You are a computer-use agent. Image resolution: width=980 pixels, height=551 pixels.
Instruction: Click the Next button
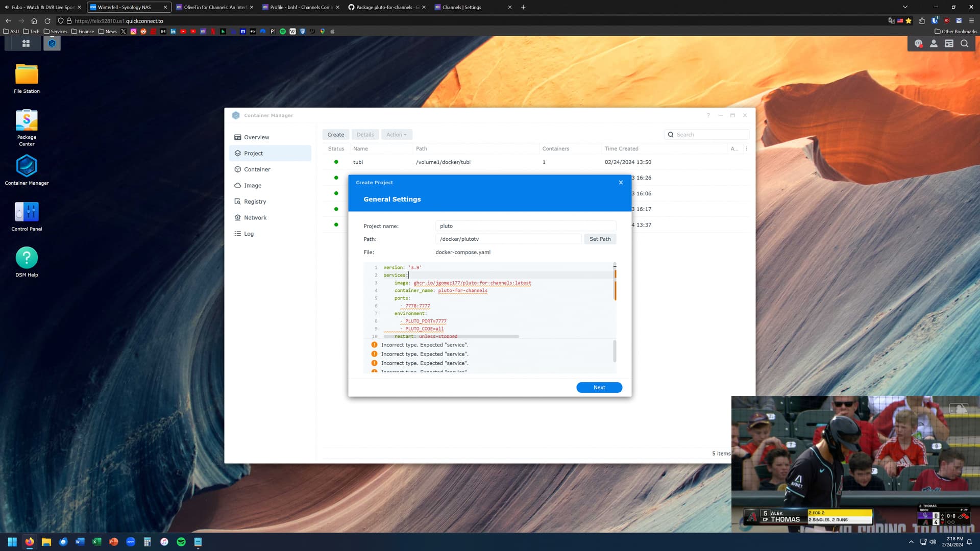pyautogui.click(x=599, y=388)
